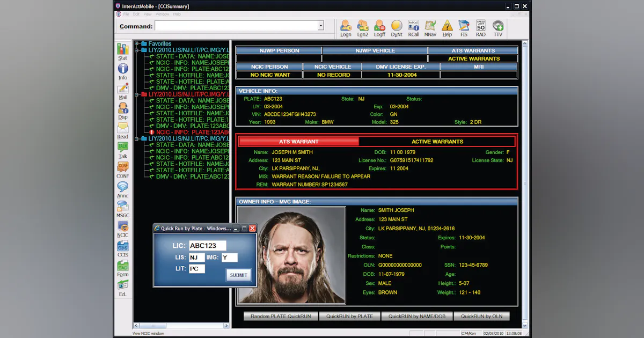
Task: Click the QuickRUN by NAME/DOB button
Action: (417, 317)
